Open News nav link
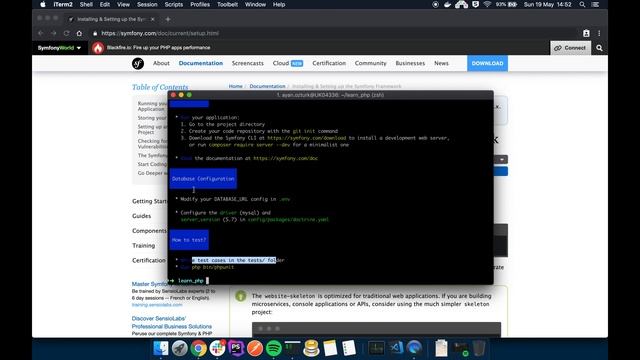The width and height of the screenshot is (640, 360). (x=441, y=63)
